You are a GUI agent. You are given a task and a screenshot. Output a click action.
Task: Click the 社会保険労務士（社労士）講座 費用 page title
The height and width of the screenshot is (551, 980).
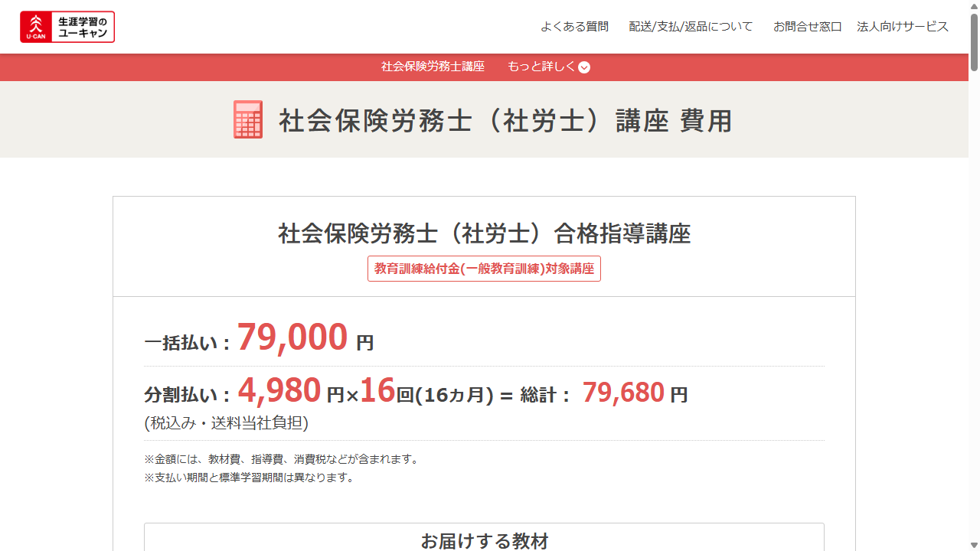(x=505, y=121)
